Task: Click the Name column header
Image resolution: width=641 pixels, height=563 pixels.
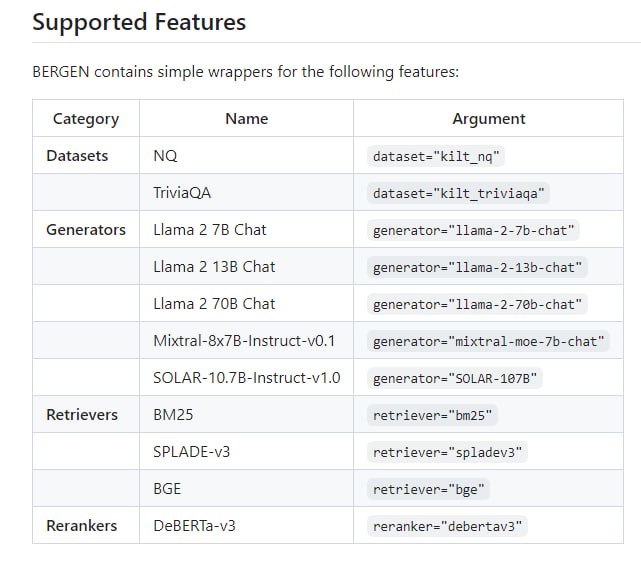Action: click(x=246, y=119)
